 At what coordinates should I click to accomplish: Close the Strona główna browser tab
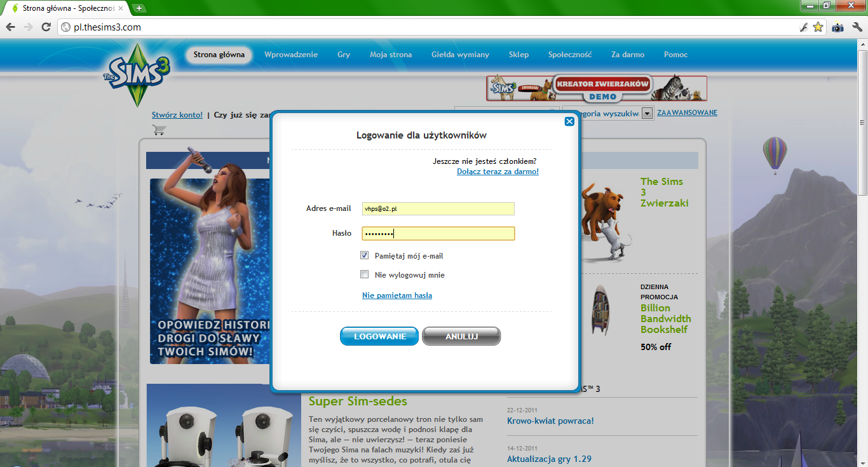(x=121, y=8)
